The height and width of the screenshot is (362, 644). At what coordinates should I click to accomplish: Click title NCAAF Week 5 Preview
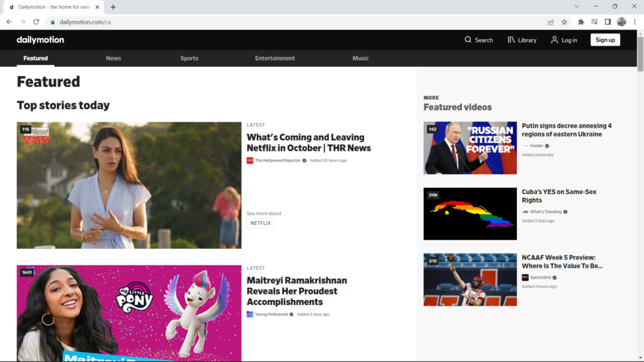[x=562, y=262]
